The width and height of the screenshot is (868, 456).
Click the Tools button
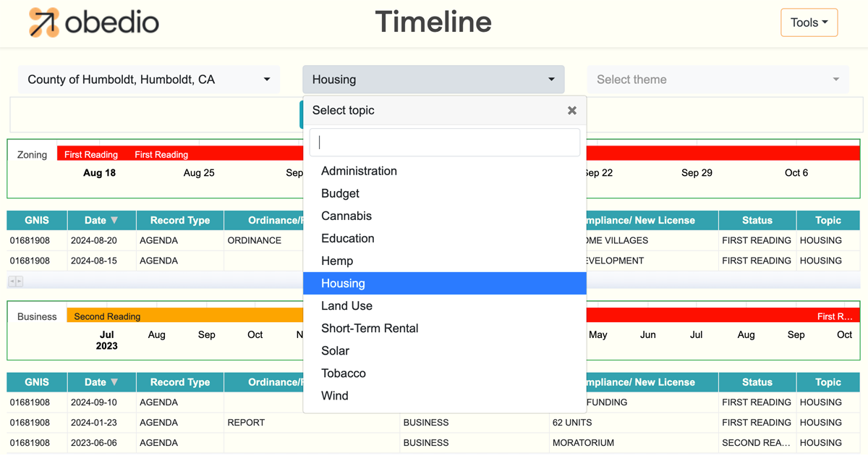[809, 22]
